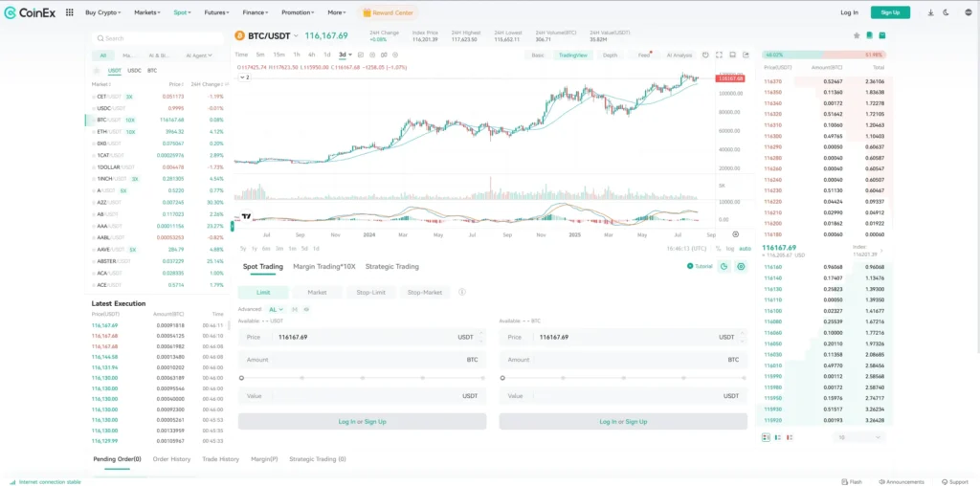Open the pie chart icon beside Tutorial
Viewport: 980px width, 486px height.
click(x=724, y=266)
